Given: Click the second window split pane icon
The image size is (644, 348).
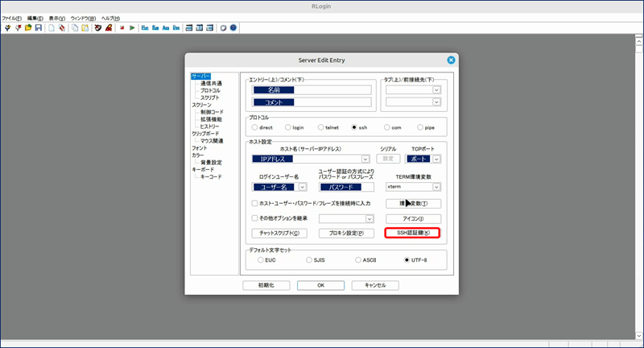Looking at the screenshot, I should click(199, 28).
